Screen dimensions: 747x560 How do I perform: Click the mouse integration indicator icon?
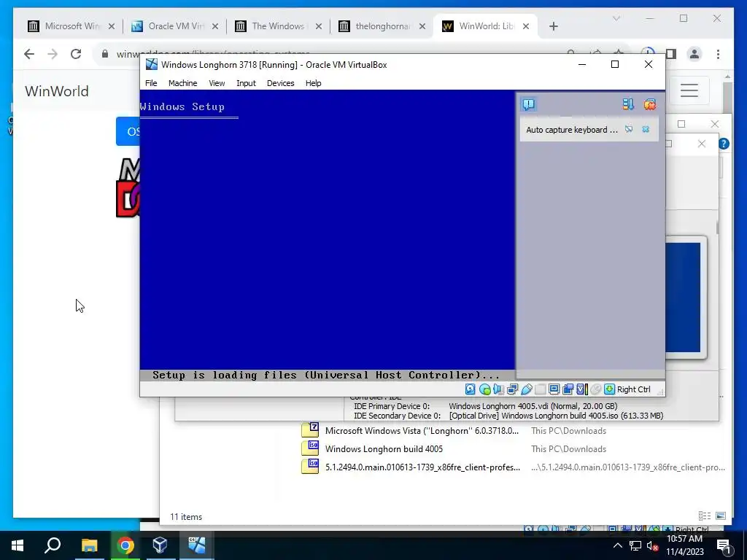595,389
